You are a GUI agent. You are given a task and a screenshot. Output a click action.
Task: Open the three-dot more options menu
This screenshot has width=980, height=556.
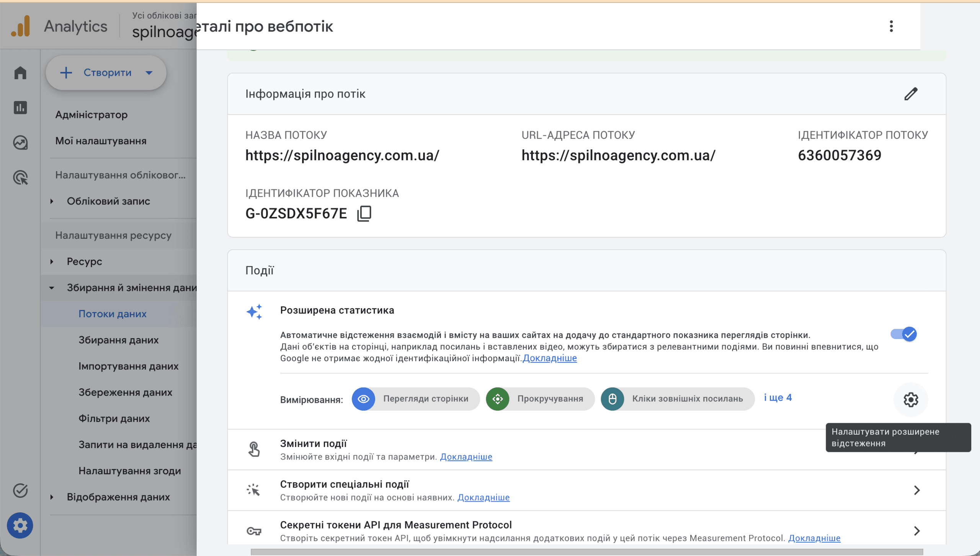[891, 26]
